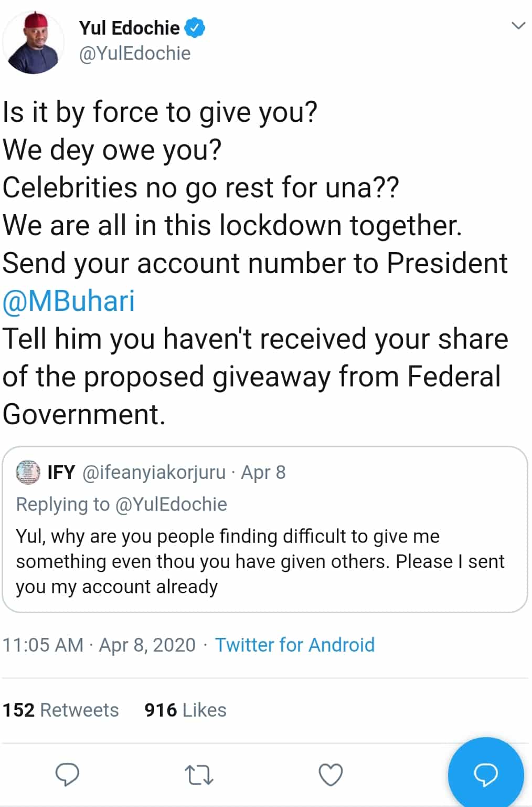Tap the retweet arrows icon
The height and width of the screenshot is (807, 532).
(199, 775)
